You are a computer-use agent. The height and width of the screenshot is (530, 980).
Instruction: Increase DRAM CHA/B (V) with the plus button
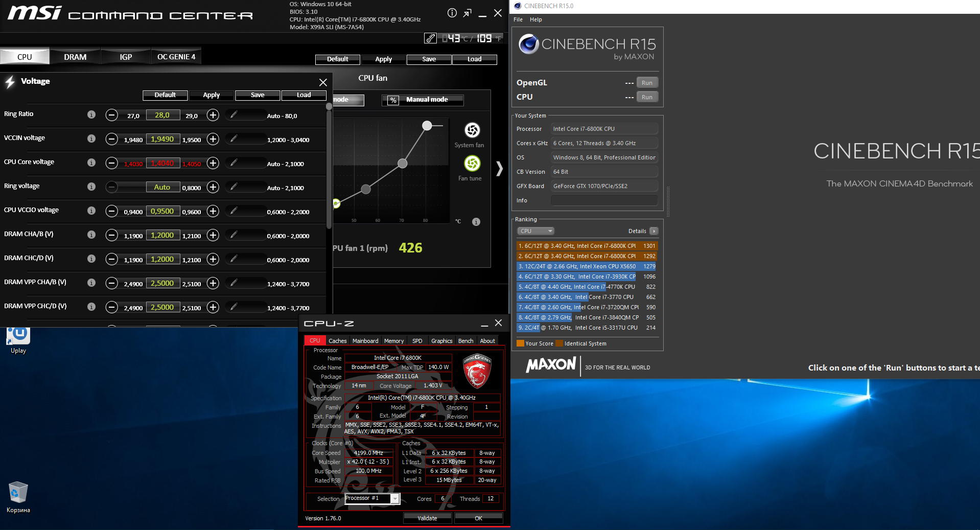213,235
